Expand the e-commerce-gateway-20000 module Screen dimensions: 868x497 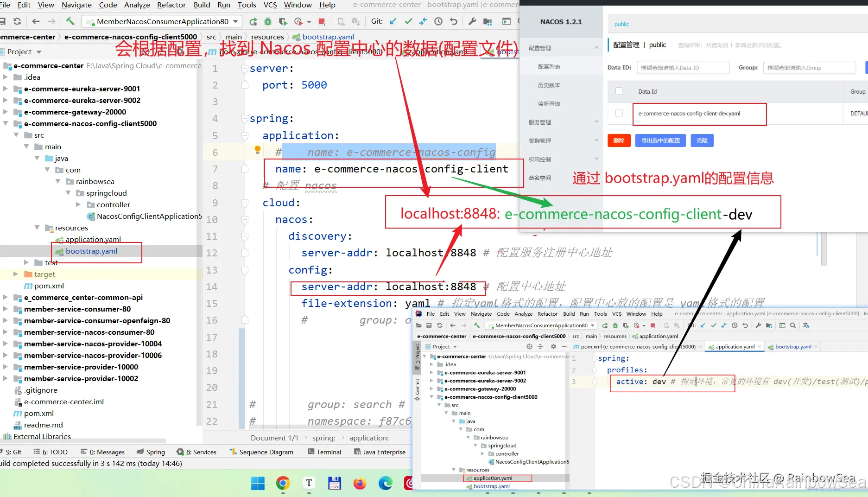(6, 112)
